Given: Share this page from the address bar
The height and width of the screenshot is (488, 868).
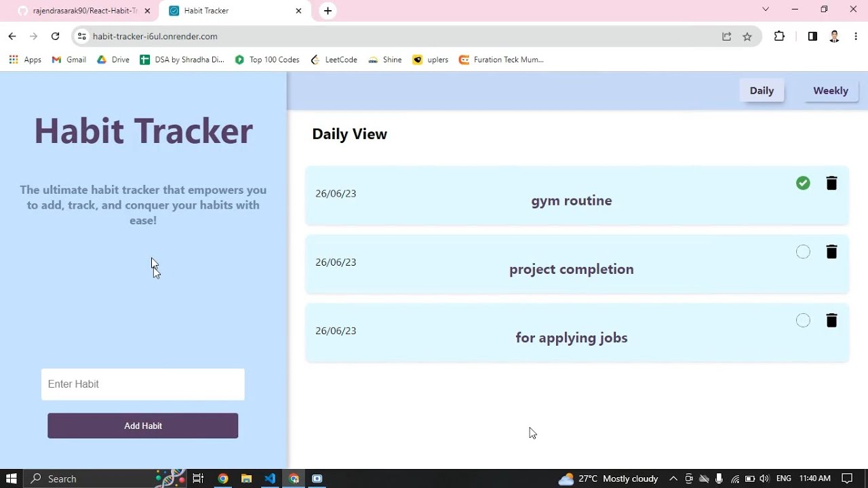Looking at the screenshot, I should 726,37.
